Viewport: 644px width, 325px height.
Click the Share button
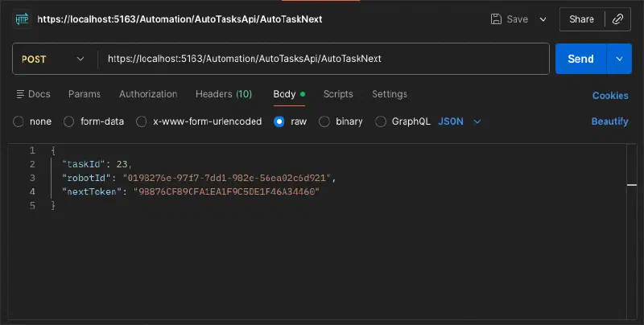tap(581, 19)
